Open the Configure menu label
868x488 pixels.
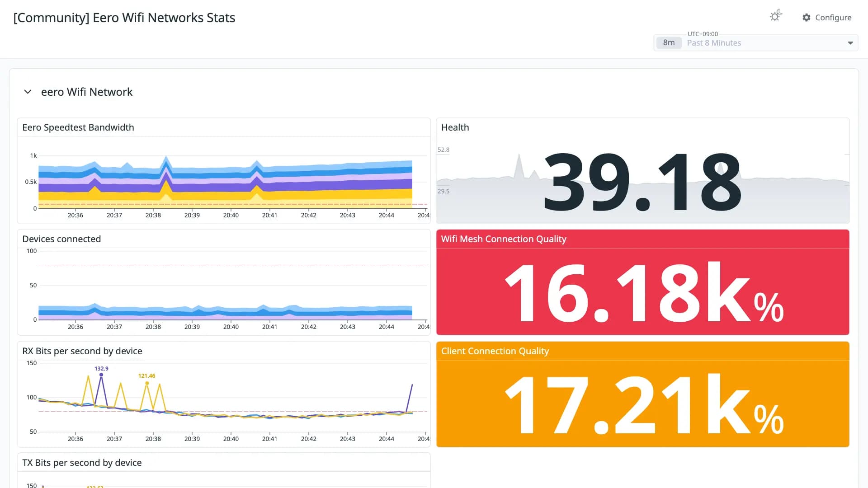click(x=833, y=18)
